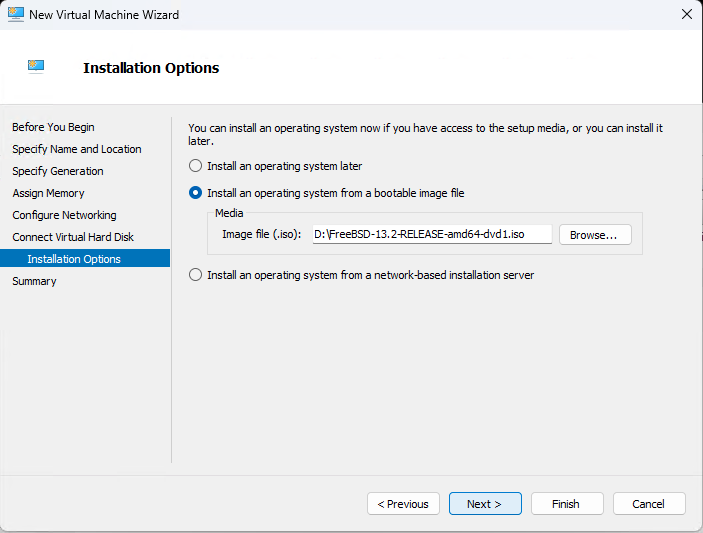Viewport: 703px width, 533px height.
Task: Click the Media group label
Action: (229, 213)
